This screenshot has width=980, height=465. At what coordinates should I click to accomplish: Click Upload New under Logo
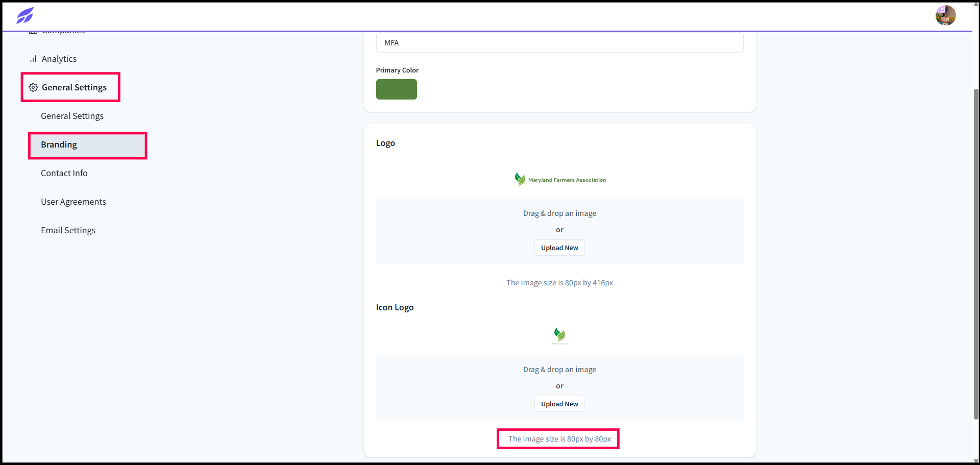559,248
